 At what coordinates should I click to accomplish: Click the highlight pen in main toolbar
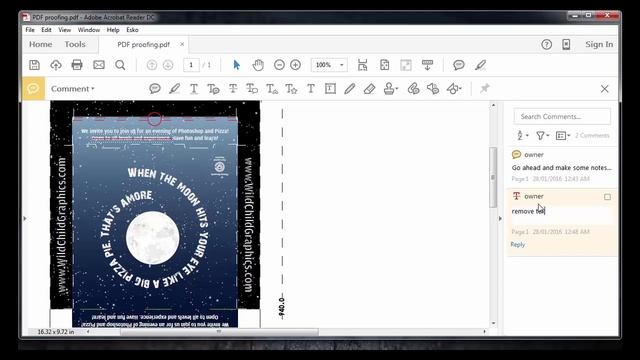480,65
